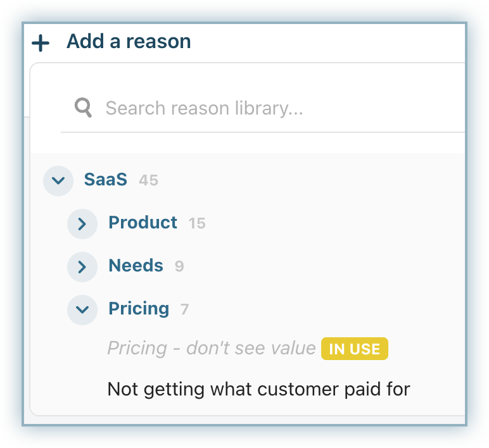Screen dimensions: 489x448
Task: Click the 15 count beside Product
Action: (197, 223)
